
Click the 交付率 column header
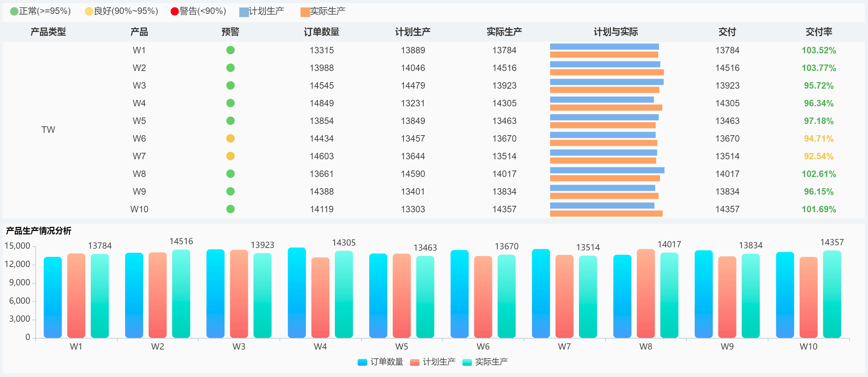818,32
